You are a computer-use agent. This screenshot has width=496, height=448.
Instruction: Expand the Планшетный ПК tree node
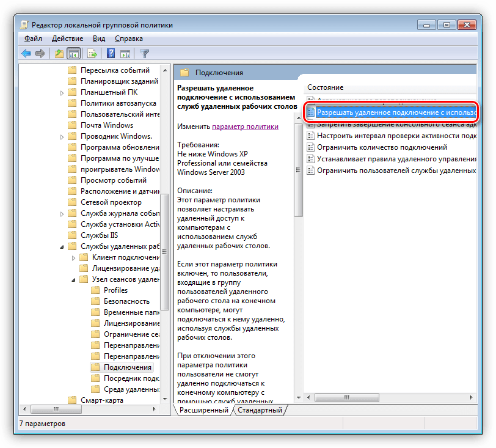[62, 93]
